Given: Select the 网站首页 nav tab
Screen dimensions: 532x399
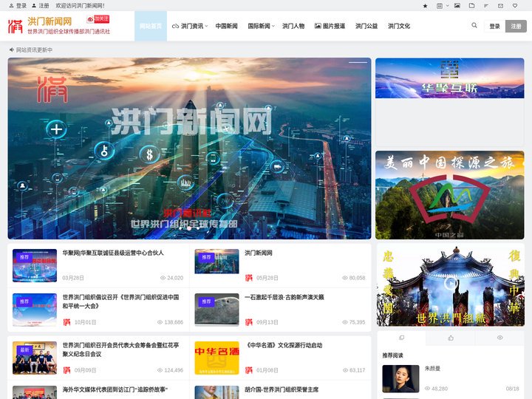Looking at the screenshot, I should [151, 26].
